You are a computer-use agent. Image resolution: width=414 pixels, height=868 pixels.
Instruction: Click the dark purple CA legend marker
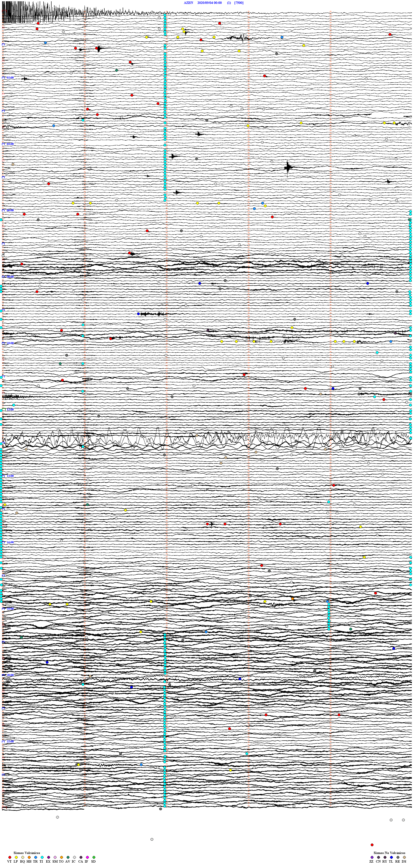[x=81, y=857]
